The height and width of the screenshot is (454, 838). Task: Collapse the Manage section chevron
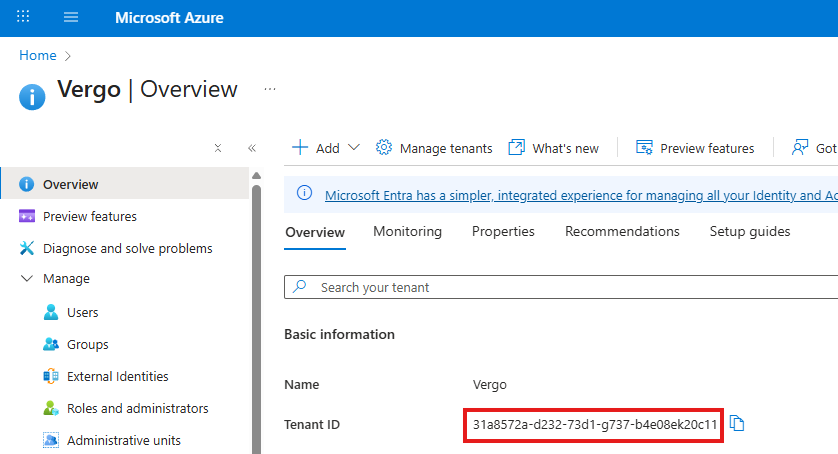coord(26,279)
